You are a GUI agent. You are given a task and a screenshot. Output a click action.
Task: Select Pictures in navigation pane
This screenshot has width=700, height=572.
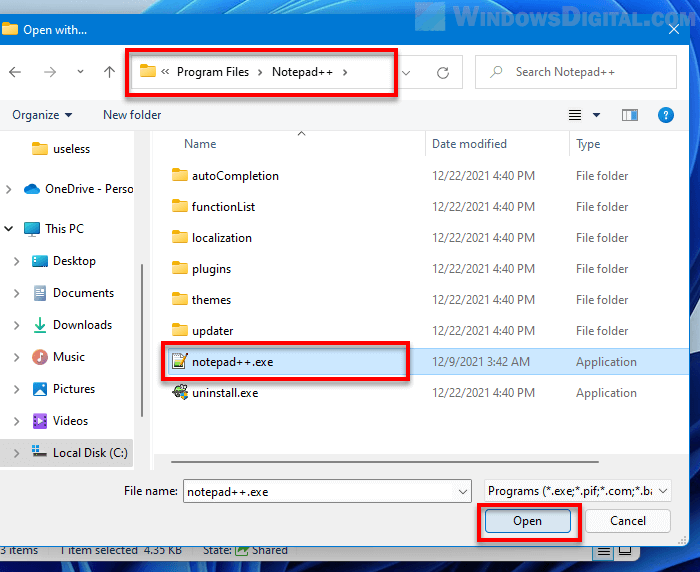tap(64, 389)
